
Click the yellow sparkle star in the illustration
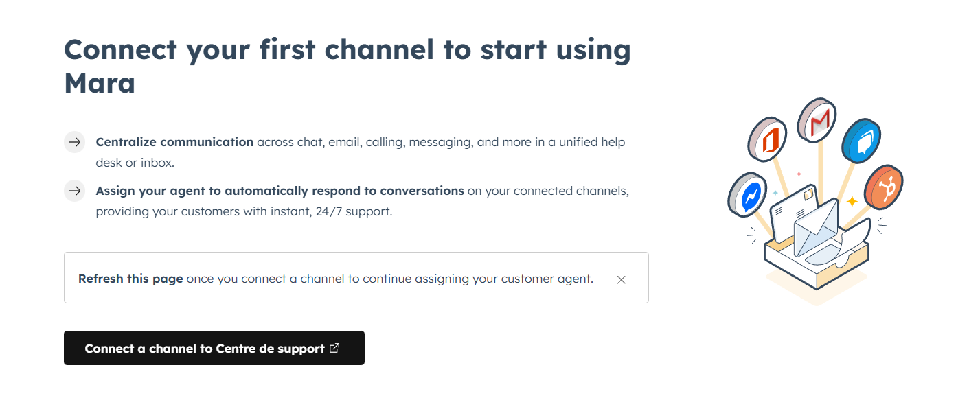point(852,202)
